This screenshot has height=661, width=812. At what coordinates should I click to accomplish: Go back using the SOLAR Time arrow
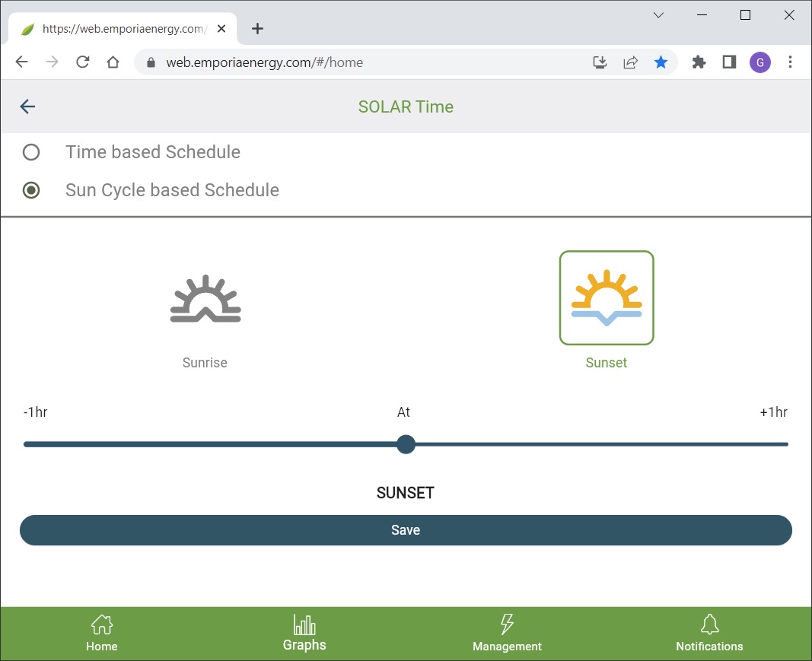click(27, 106)
